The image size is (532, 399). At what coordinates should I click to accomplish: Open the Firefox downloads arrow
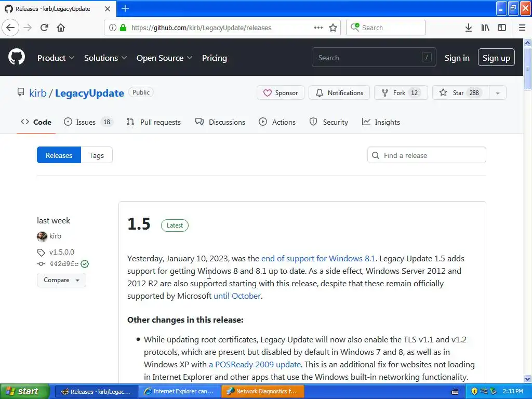469,28
